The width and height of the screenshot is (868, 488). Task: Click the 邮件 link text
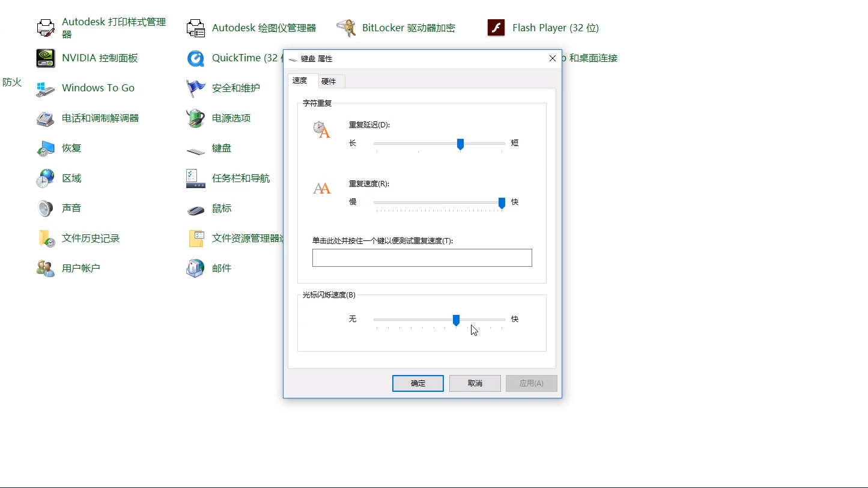[222, 268]
